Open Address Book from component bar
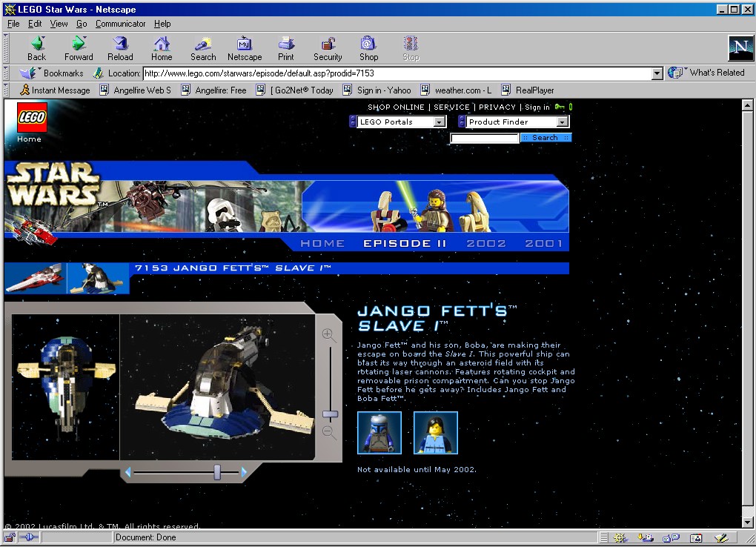The image size is (756, 547). coord(696,537)
